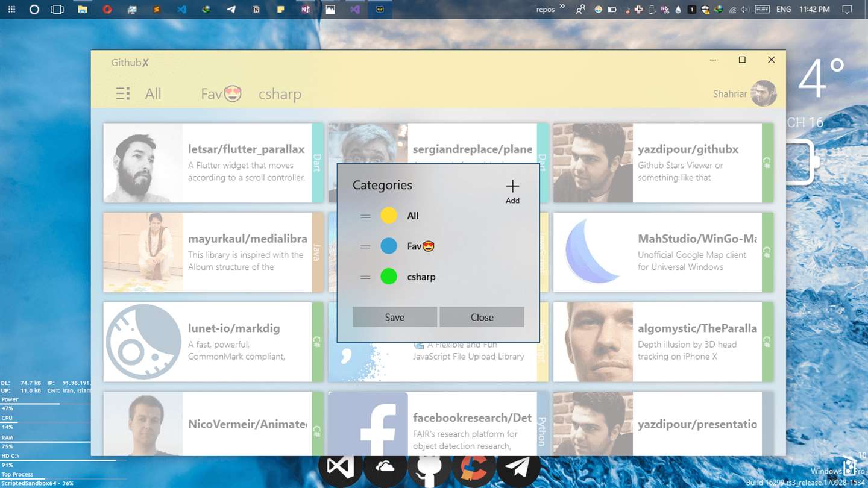The image size is (868, 488).
Task: Switch to the Fav tab
Action: tap(221, 94)
